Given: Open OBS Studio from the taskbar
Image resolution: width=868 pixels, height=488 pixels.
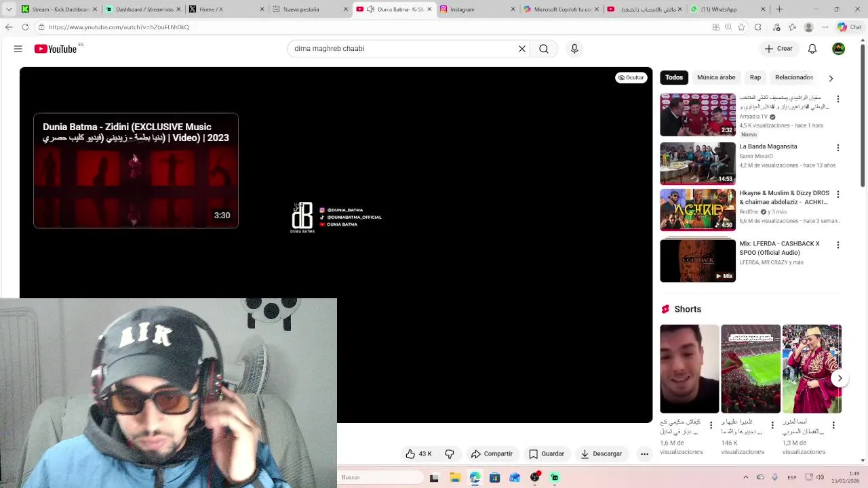Looking at the screenshot, I should click(534, 478).
